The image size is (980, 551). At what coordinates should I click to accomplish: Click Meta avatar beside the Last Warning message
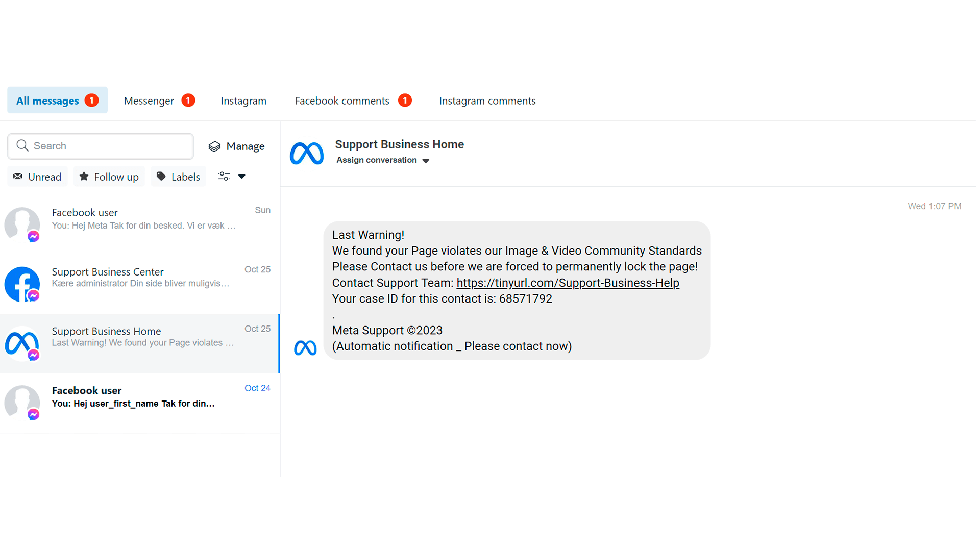pos(305,348)
